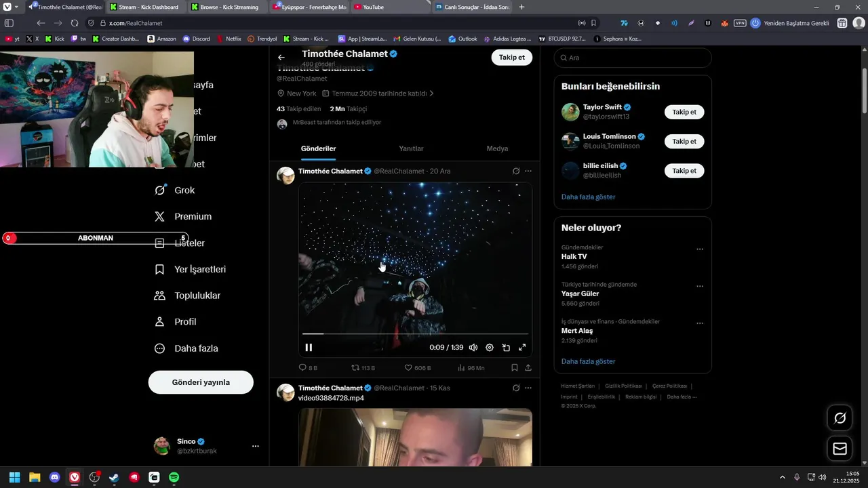View 43 Takip edilen following list
Viewport: 868px width, 488px height.
pos(298,108)
